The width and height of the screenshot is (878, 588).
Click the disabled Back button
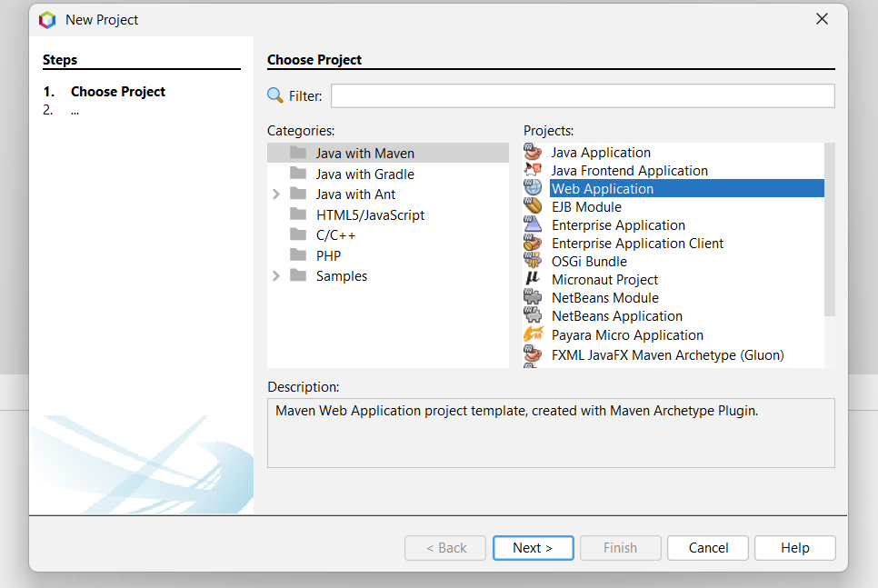coord(445,548)
